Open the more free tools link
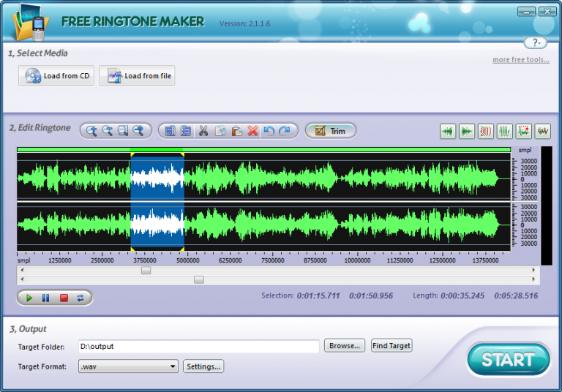 [521, 60]
